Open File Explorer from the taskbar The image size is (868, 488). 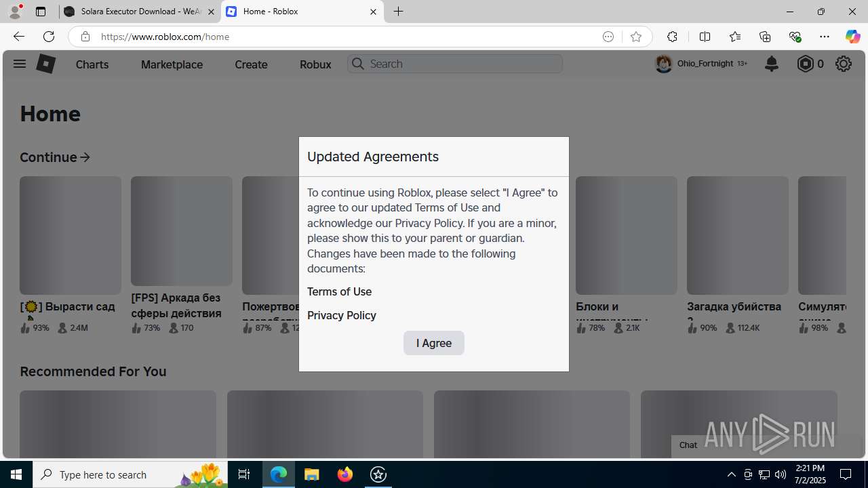point(312,474)
